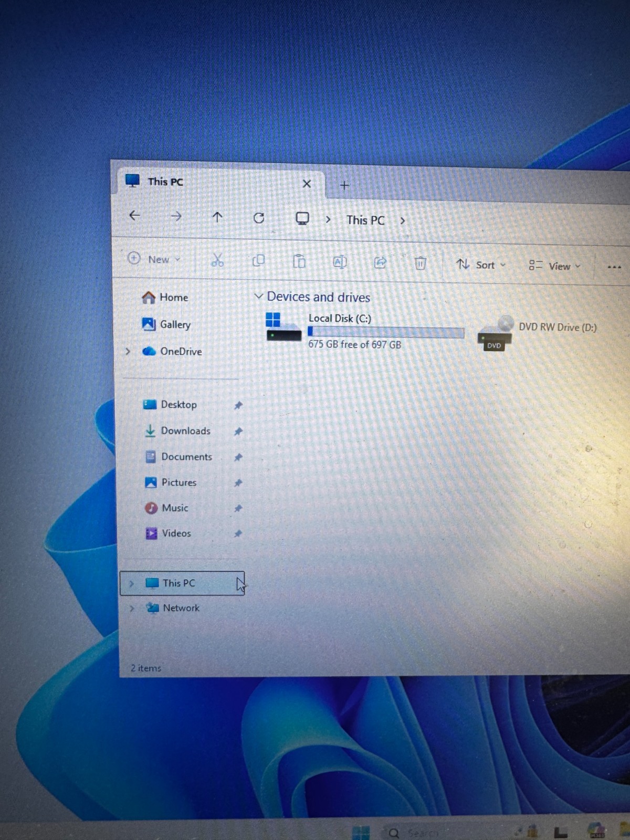Expand the Network tree node

[x=132, y=608]
